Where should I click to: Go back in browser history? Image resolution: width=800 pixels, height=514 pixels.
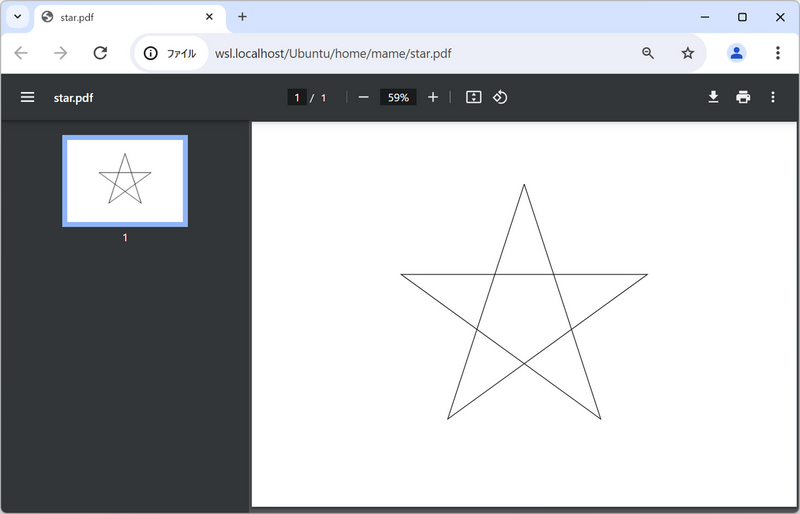(x=21, y=53)
